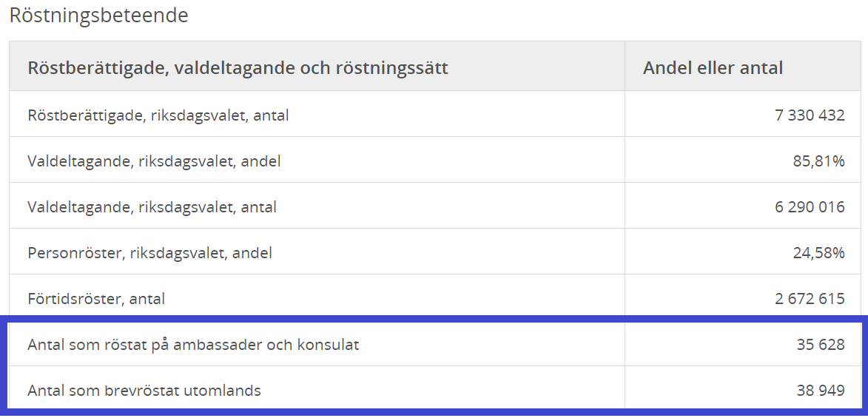Select the row Personröster, riksdagsvalet, andel
The image size is (868, 418).
click(435, 252)
